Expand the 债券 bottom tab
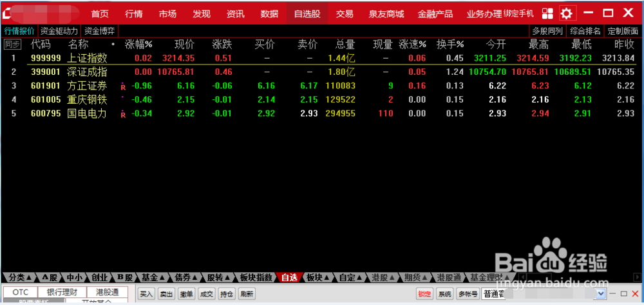 click(x=185, y=277)
